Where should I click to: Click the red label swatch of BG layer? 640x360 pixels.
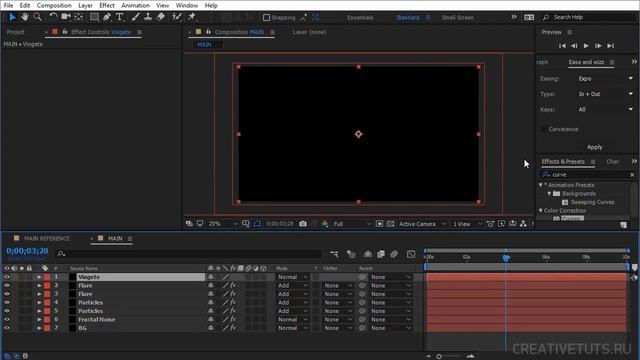[47, 328]
